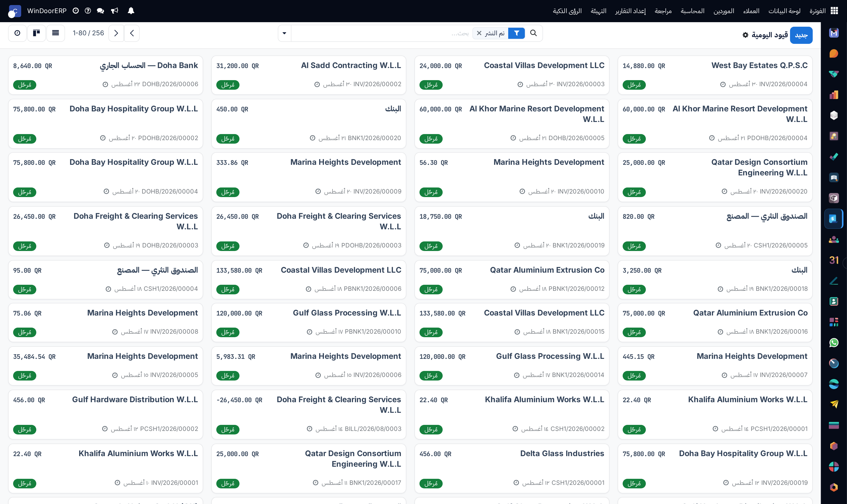Open the الرؤى الذكية menu
This screenshot has height=504, width=847.
click(567, 11)
